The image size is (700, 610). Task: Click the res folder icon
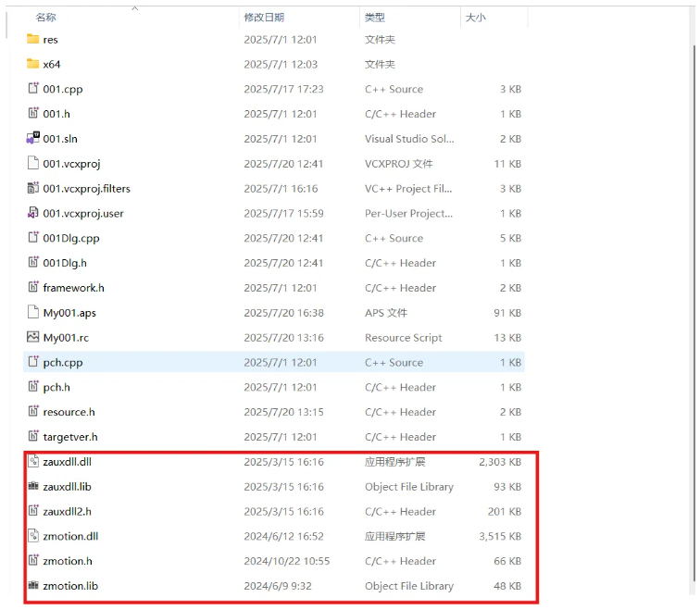click(32, 39)
